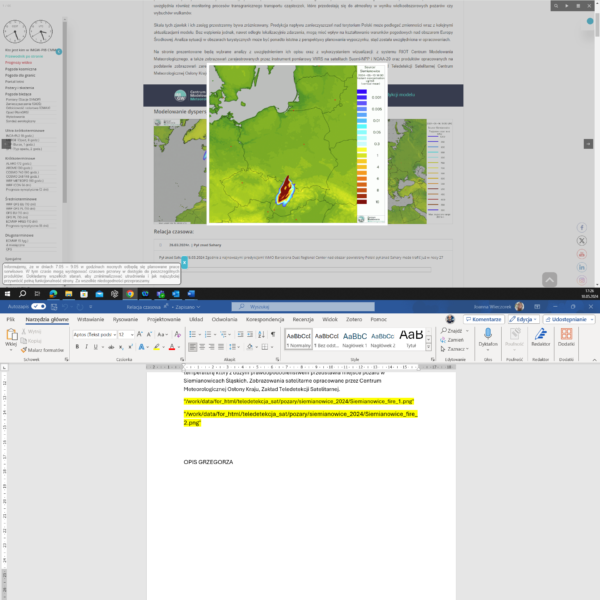The height and width of the screenshot is (600, 600).
Task: Click the shading paint bucket icon
Action: (249, 347)
